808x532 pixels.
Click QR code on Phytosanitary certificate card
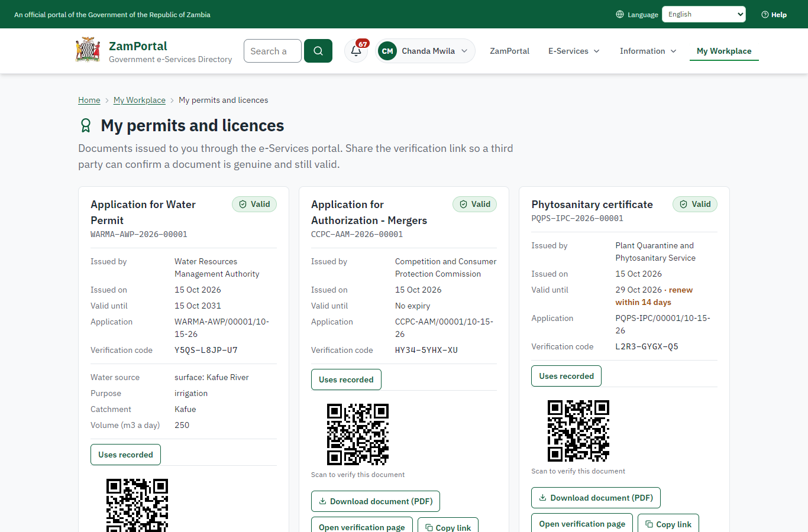tap(578, 431)
